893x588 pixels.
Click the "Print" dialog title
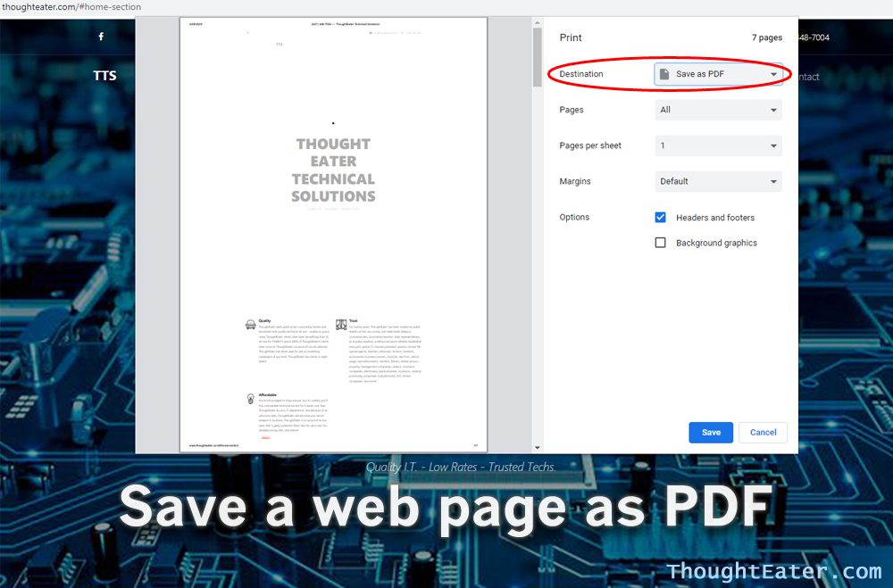[571, 37]
